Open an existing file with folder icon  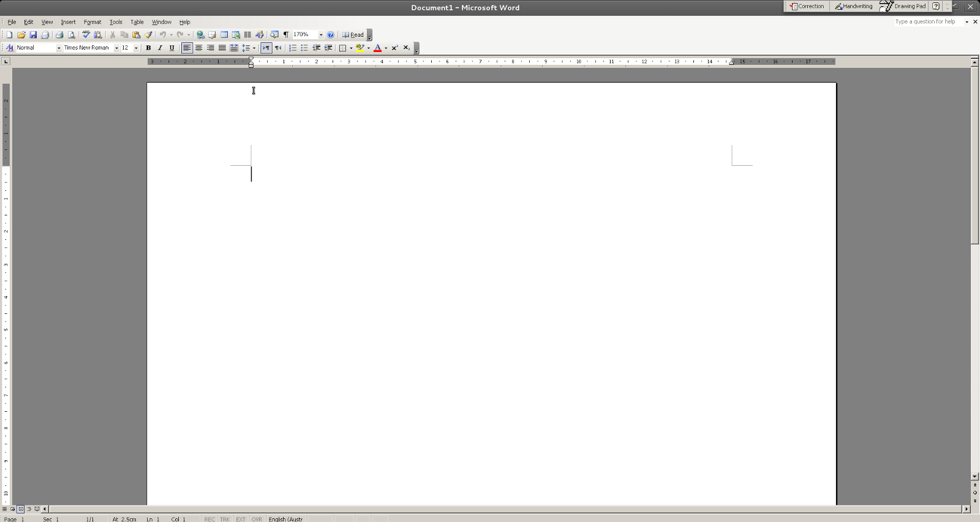21,35
